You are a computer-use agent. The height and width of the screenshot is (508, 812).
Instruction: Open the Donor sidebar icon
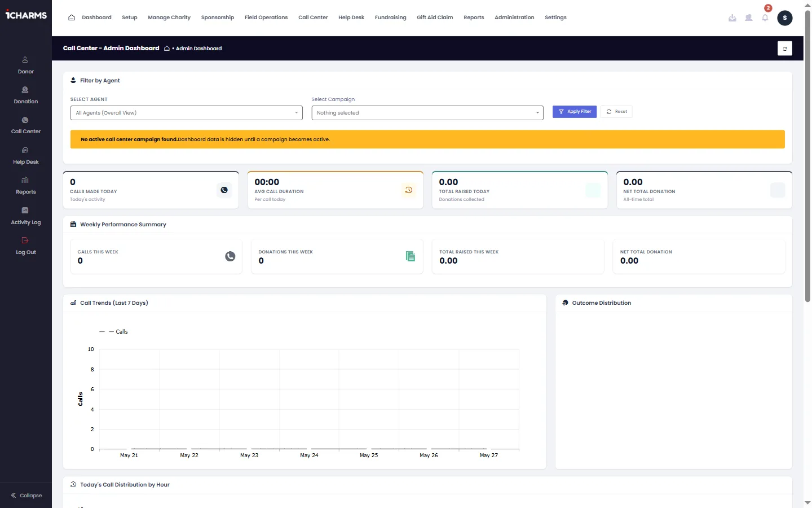(25, 60)
